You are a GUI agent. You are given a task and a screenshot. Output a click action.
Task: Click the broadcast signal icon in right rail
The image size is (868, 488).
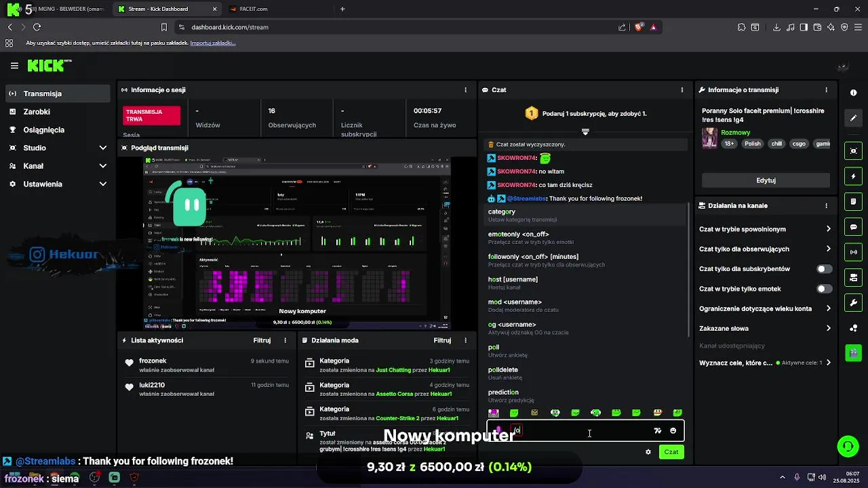(x=854, y=252)
